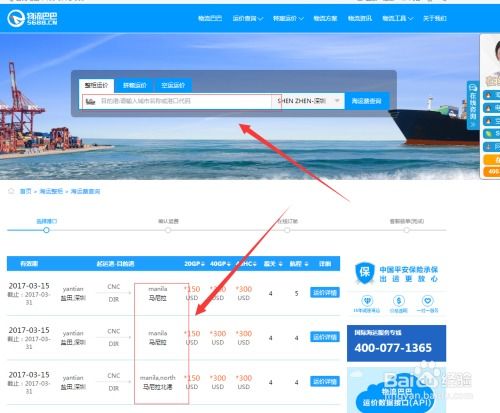Expand the SHEN ZHEN origin port dropdown
500x413 pixels.
[x=337, y=101]
